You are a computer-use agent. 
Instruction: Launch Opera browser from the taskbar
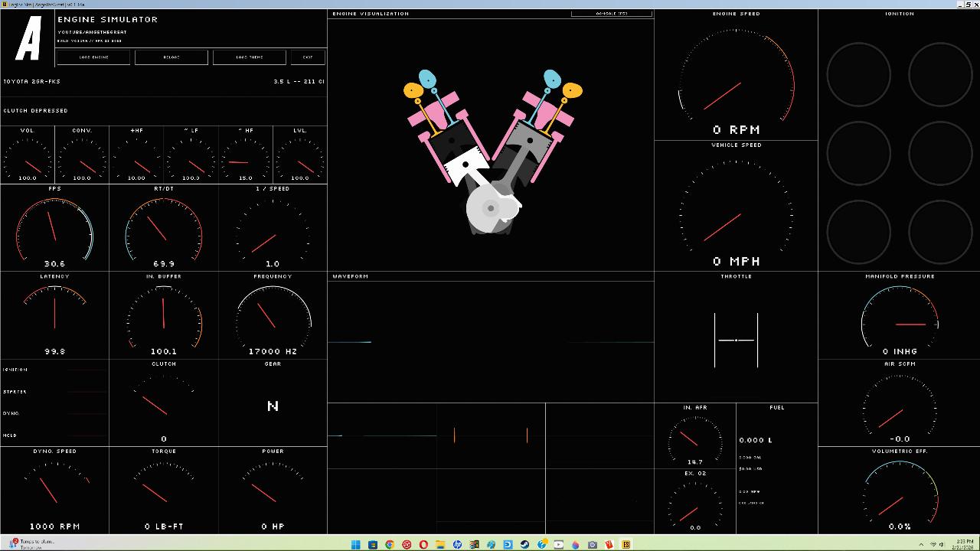[423, 545]
